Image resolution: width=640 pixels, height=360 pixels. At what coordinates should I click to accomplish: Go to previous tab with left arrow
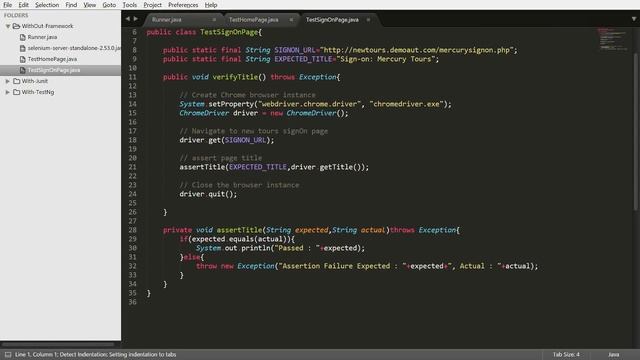point(128,19)
